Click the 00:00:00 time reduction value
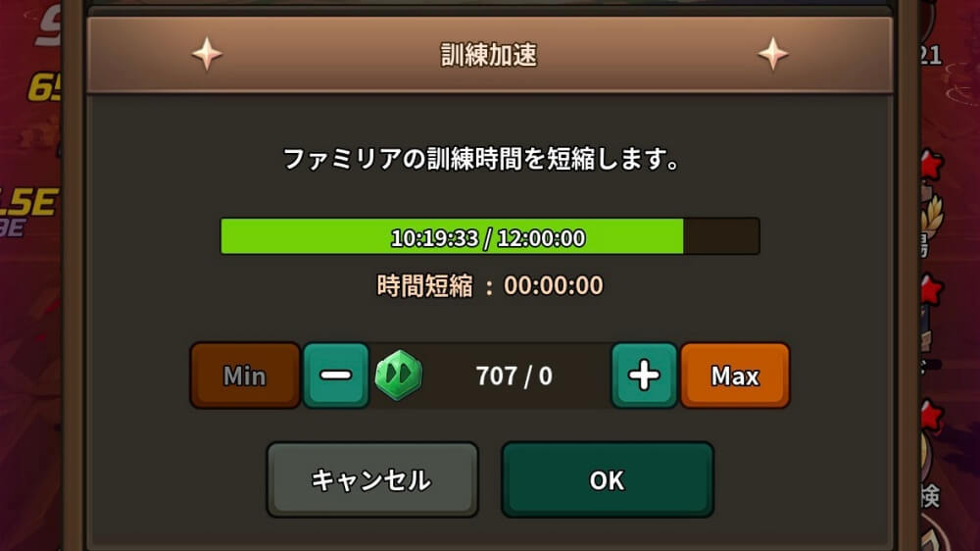 (553, 286)
